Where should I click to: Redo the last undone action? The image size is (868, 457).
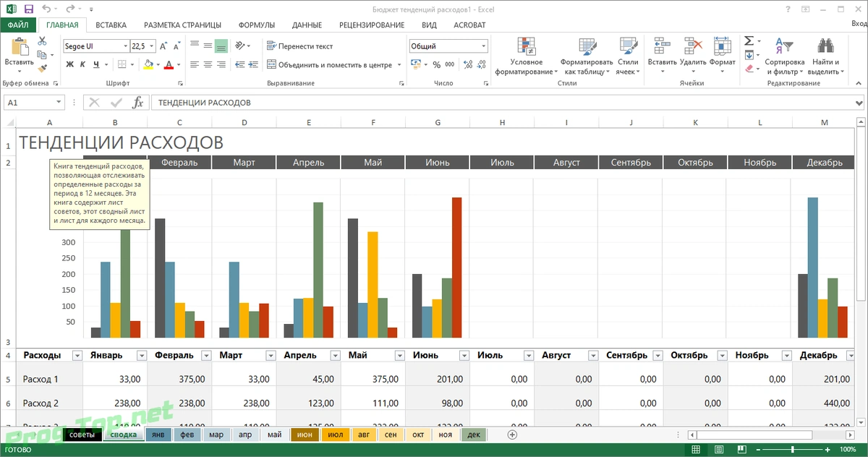point(71,8)
